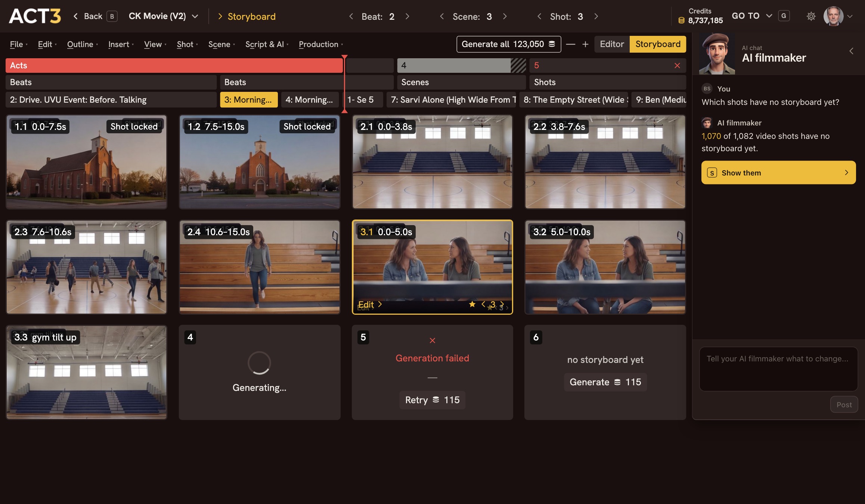This screenshot has width=865, height=504.
Task: Click the Post button
Action: pos(844,404)
